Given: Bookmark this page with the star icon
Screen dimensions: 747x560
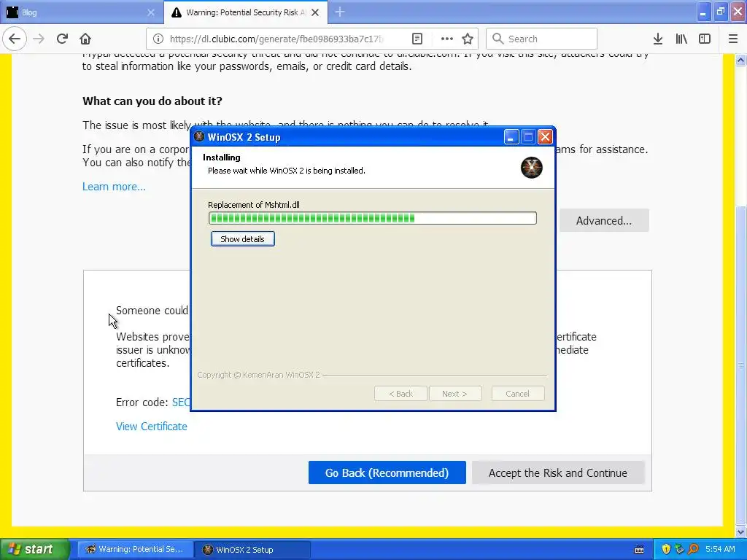Looking at the screenshot, I should [x=468, y=39].
